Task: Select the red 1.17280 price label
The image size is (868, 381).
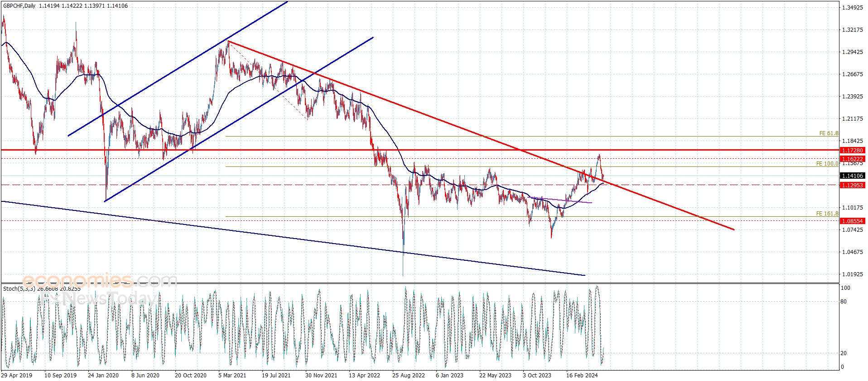Action: [x=852, y=150]
